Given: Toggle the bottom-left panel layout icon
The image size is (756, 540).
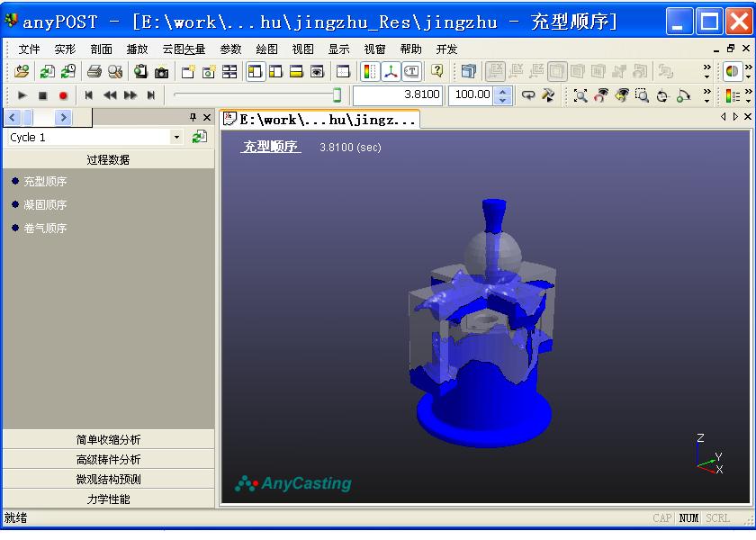Looking at the screenshot, I should 275,72.
